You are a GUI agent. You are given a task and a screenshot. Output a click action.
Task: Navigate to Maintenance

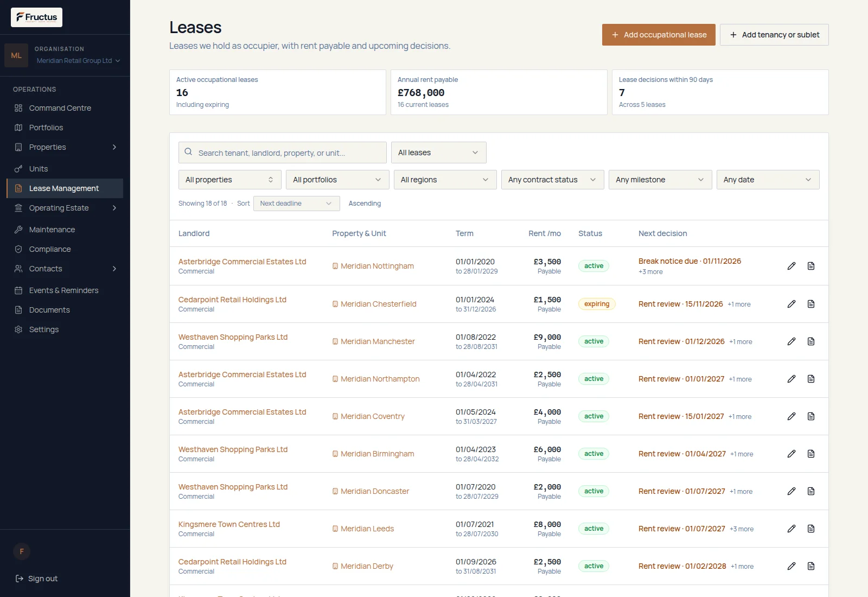pos(65,230)
